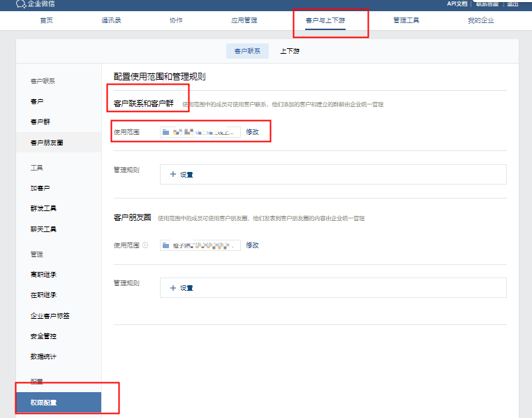Click 修改 for 客户联系和客户群 使用范围
The width and height of the screenshot is (532, 418).
pyautogui.click(x=252, y=131)
